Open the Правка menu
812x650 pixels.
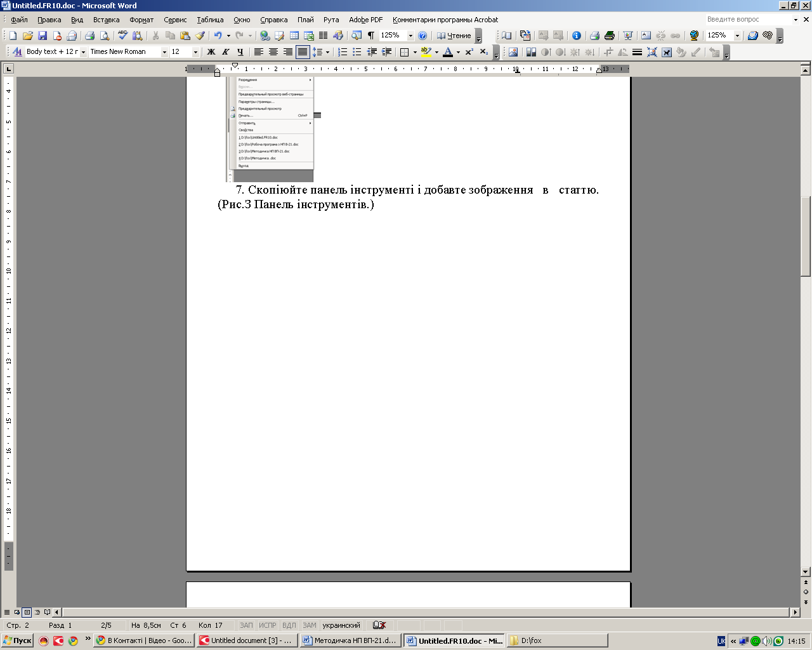tap(49, 20)
